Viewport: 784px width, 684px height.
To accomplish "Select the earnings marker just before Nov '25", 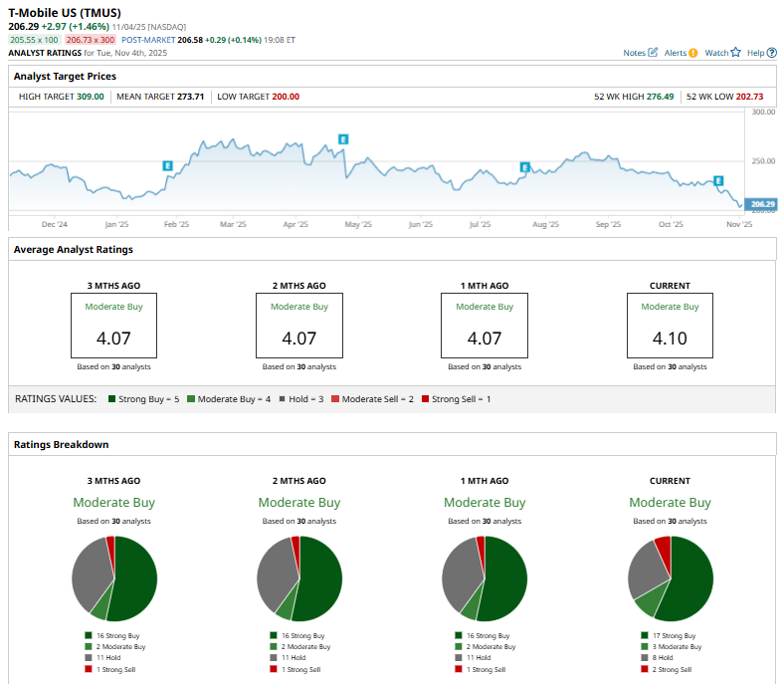I will point(718,180).
